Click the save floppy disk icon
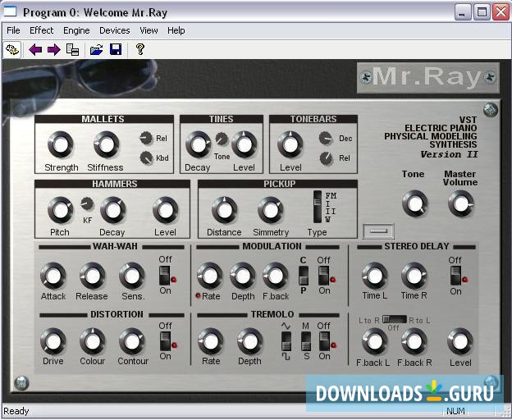This screenshot has width=512, height=420. (116, 50)
